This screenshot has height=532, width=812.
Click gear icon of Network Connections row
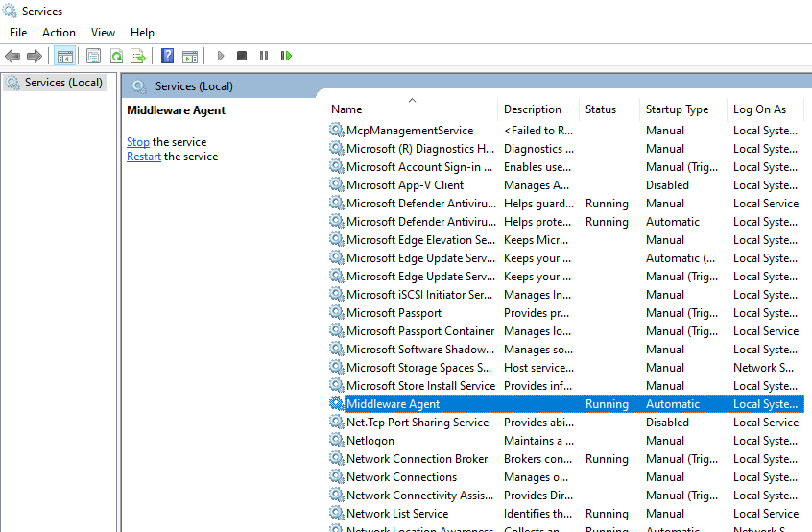[x=337, y=476]
